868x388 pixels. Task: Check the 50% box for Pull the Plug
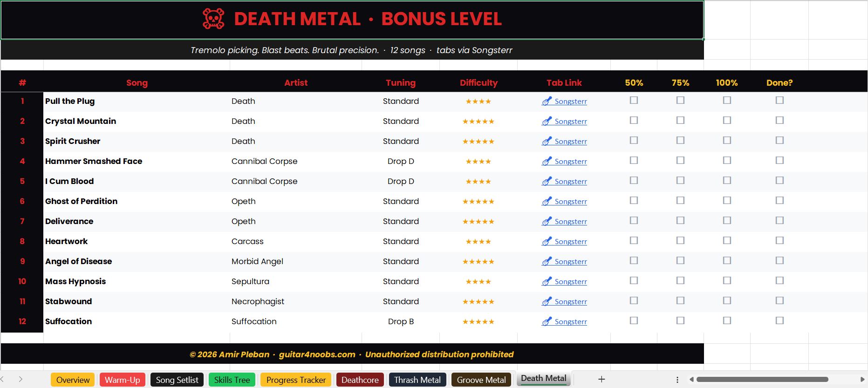[634, 100]
